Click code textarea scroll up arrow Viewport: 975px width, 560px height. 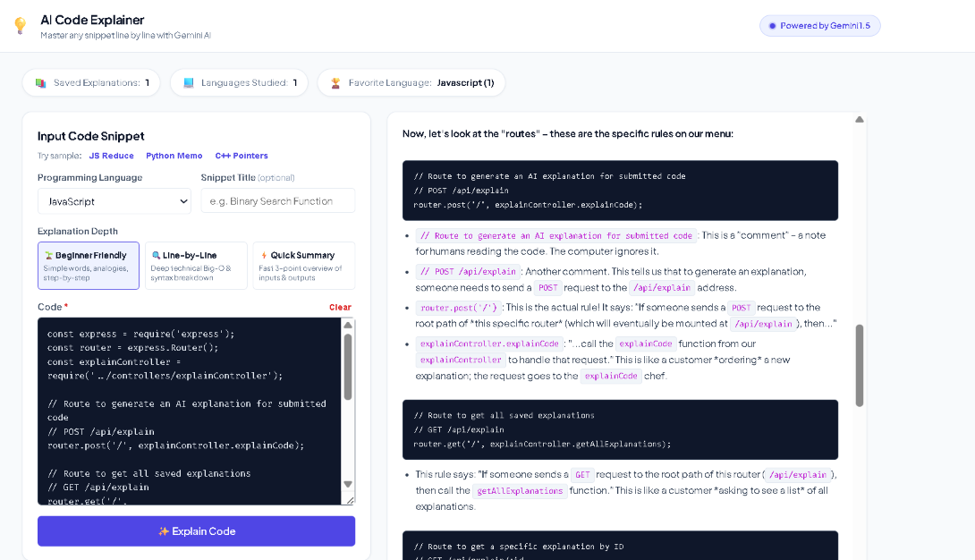coord(348,325)
